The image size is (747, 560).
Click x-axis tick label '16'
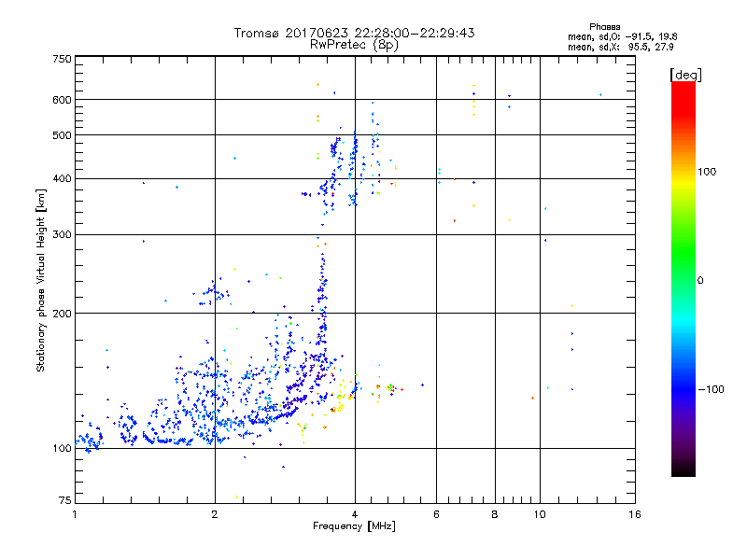(x=635, y=514)
